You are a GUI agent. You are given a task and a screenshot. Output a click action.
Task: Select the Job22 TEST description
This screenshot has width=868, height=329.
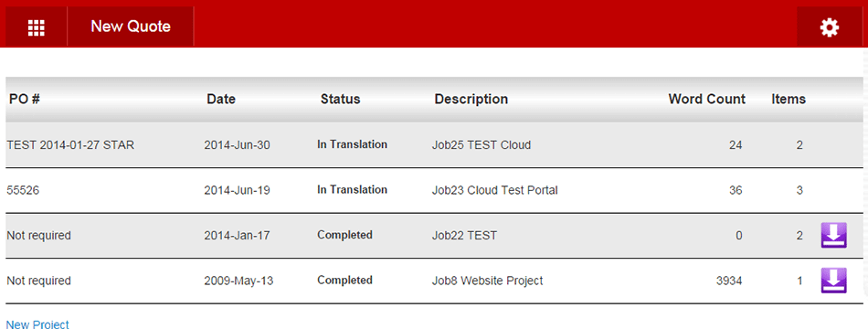(x=464, y=236)
